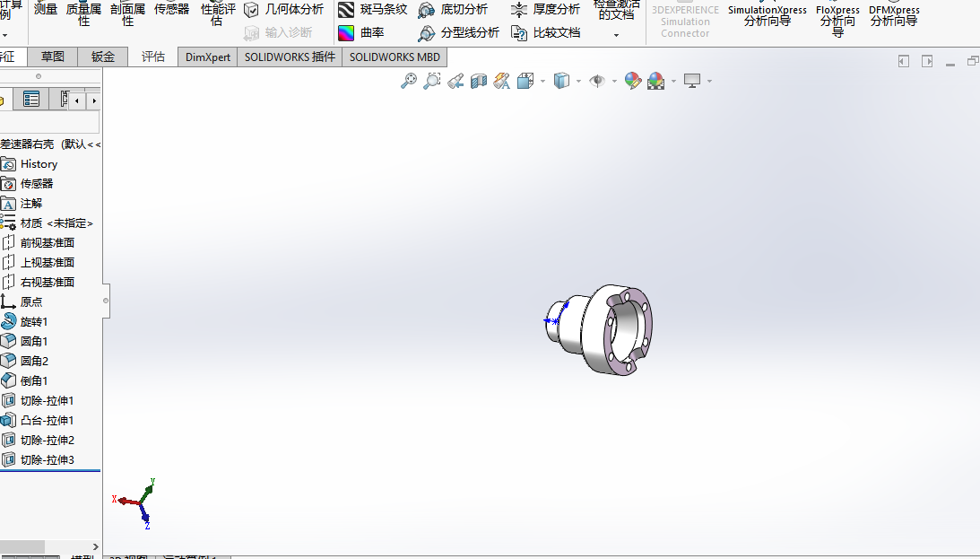Open the View Settings dropdown arrow
This screenshot has height=559, width=980.
tap(709, 82)
